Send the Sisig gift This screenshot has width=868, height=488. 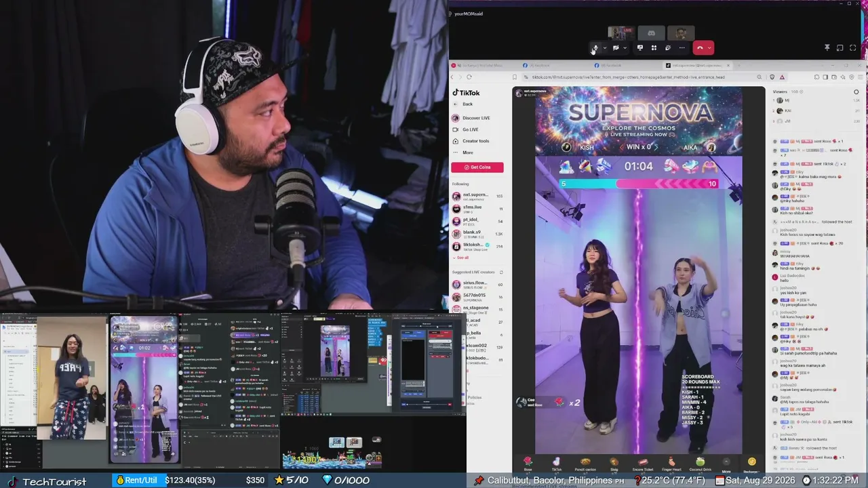(614, 464)
